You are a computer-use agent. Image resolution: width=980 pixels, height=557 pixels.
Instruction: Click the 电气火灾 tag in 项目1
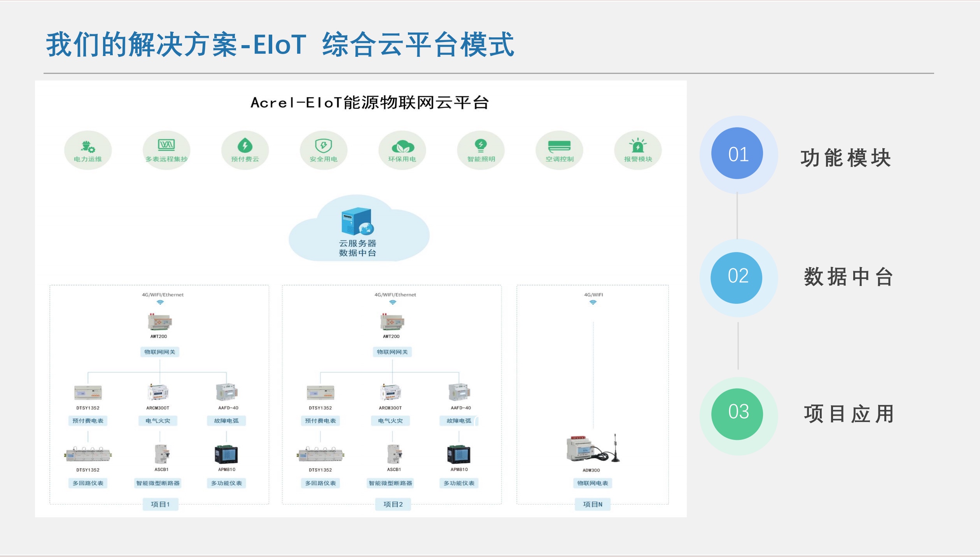[x=158, y=421]
